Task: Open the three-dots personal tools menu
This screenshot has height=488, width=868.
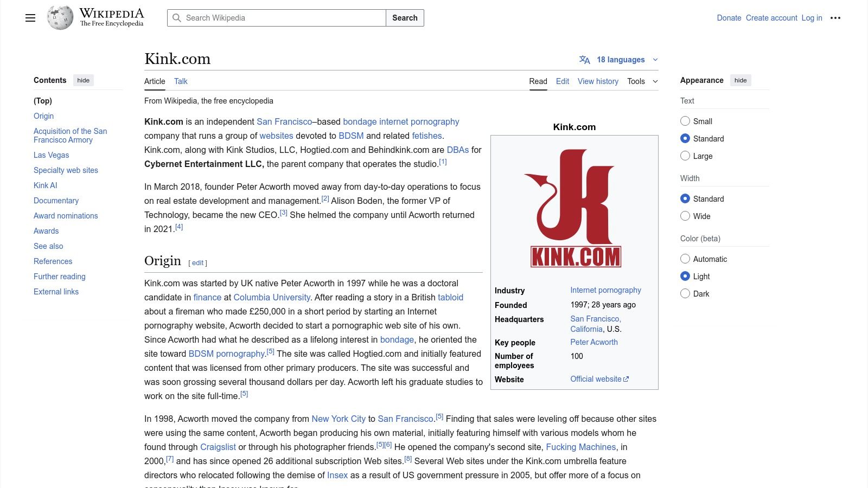Action: tap(835, 18)
